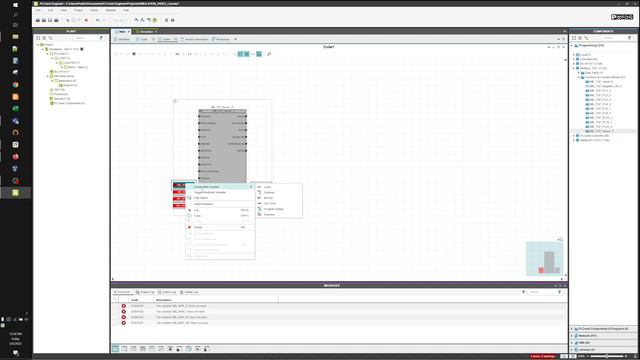
Task: Click the filter icon beside Components search box
Action: (630, 38)
